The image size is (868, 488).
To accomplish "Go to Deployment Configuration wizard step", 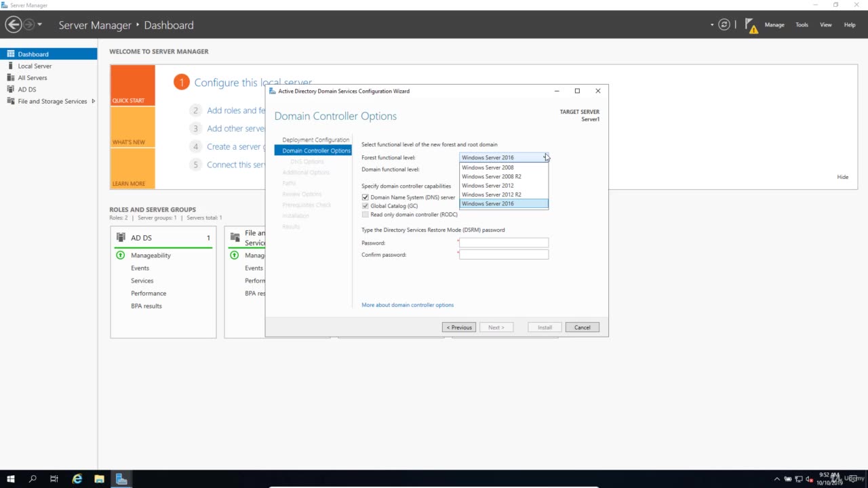I will pyautogui.click(x=315, y=140).
